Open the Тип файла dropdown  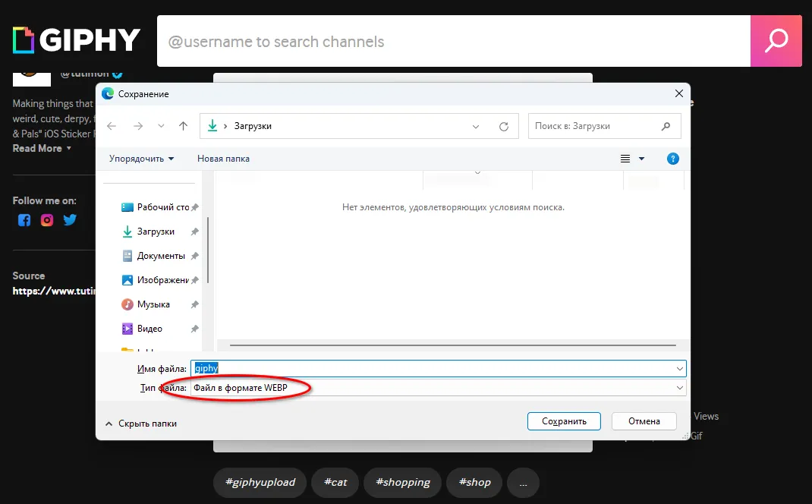pos(680,387)
